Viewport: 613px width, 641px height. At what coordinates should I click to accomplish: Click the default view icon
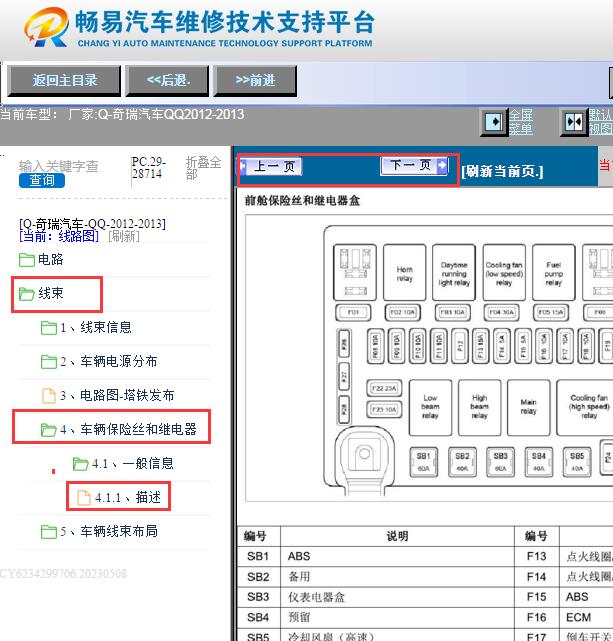point(574,122)
